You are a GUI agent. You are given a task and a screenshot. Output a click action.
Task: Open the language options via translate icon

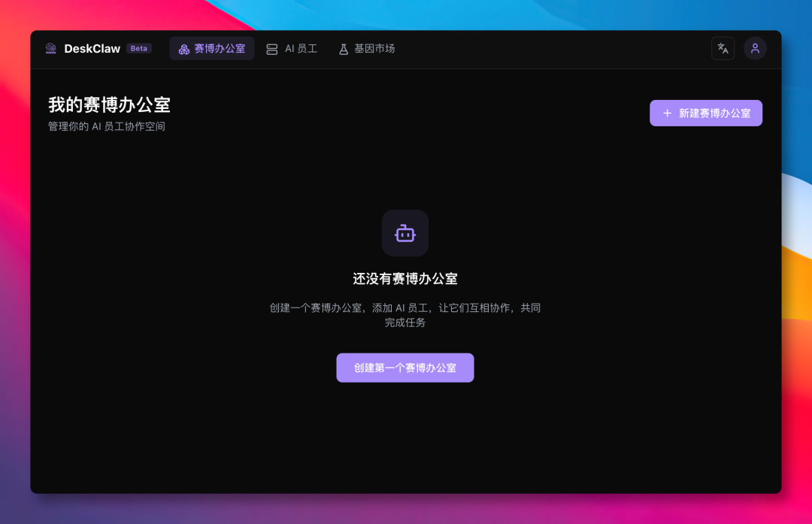[x=723, y=47]
